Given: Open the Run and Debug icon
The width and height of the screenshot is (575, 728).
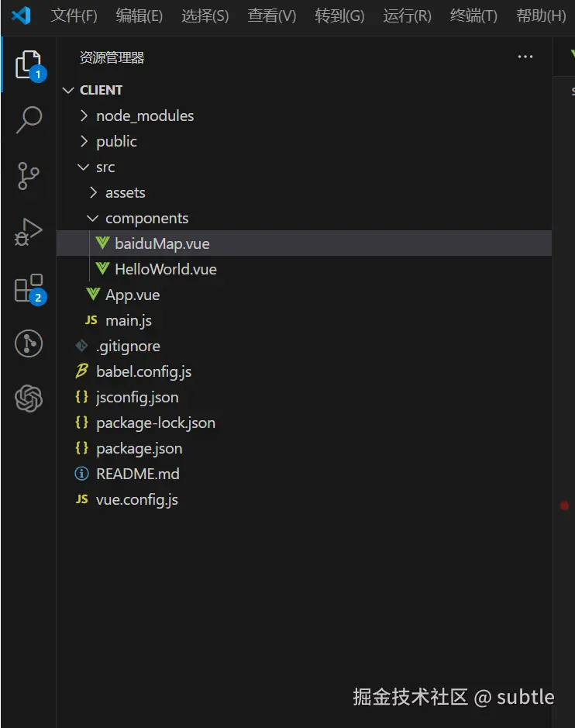Looking at the screenshot, I should pos(29,232).
